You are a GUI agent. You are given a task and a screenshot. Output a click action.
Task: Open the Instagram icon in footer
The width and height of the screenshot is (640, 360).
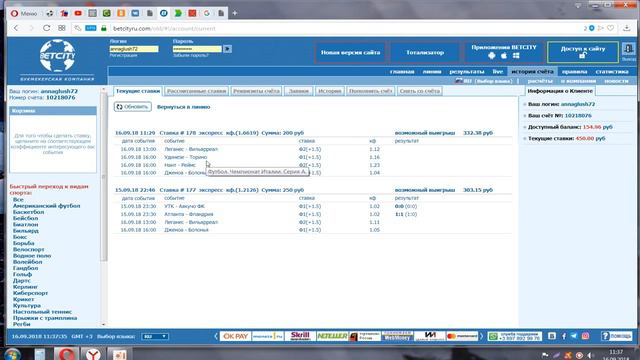pos(585,336)
